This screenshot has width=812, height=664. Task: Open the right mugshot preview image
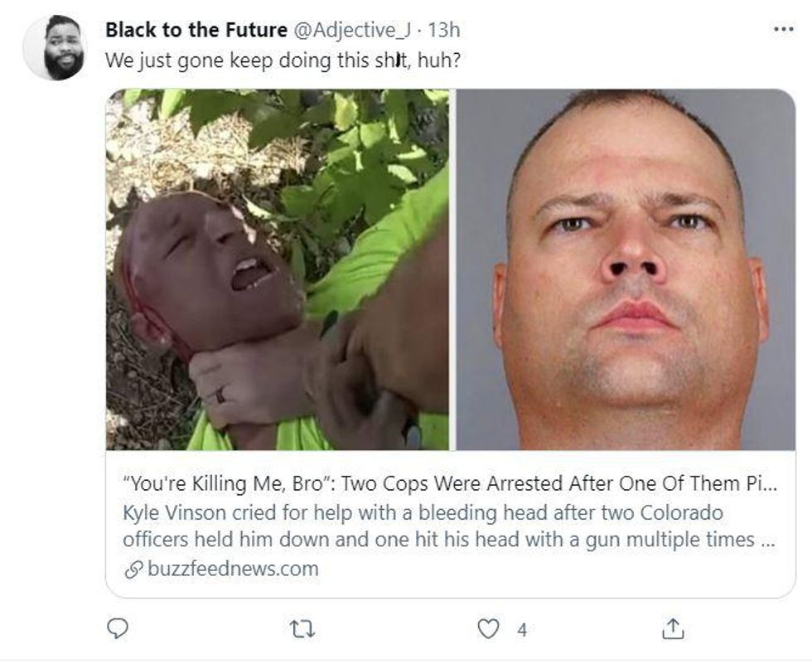[x=626, y=269]
